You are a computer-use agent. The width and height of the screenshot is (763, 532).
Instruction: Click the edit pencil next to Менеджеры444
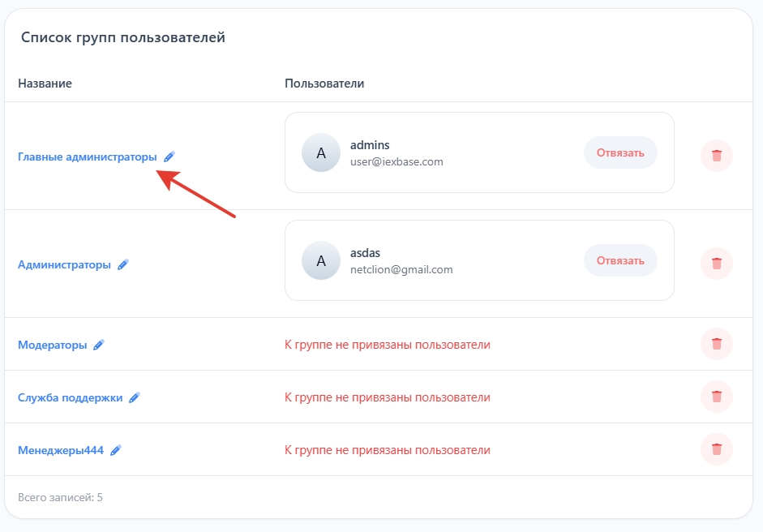[x=116, y=450]
